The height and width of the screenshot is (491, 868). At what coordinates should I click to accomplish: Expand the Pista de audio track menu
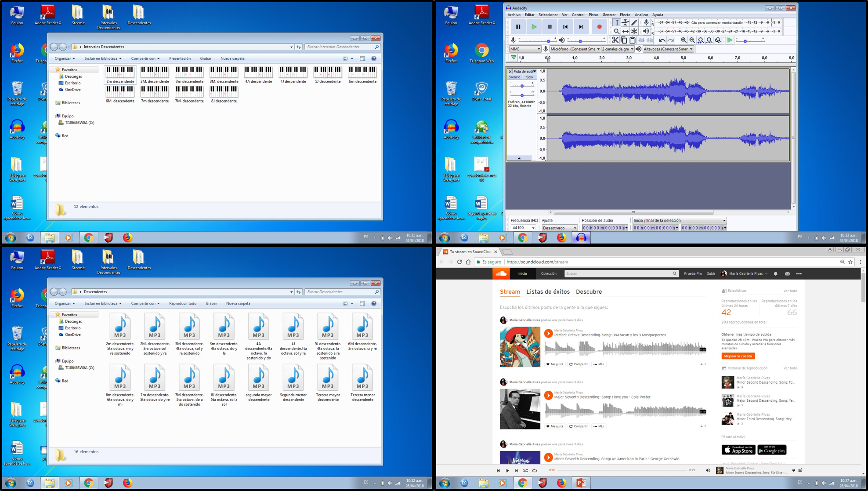point(524,71)
